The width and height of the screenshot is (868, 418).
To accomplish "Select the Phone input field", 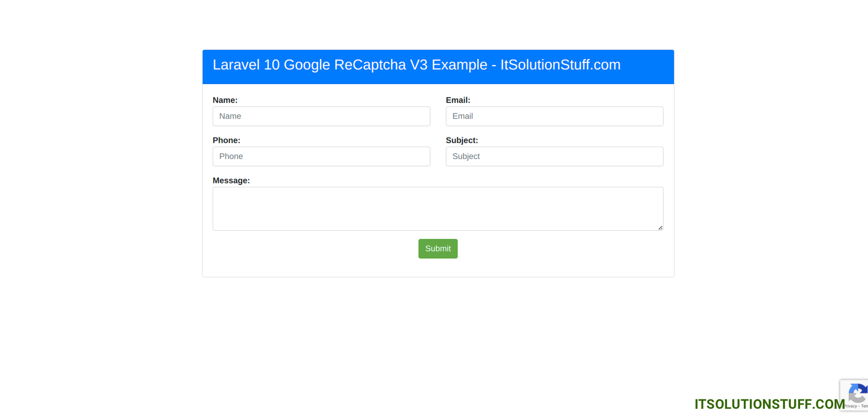I will coord(321,156).
